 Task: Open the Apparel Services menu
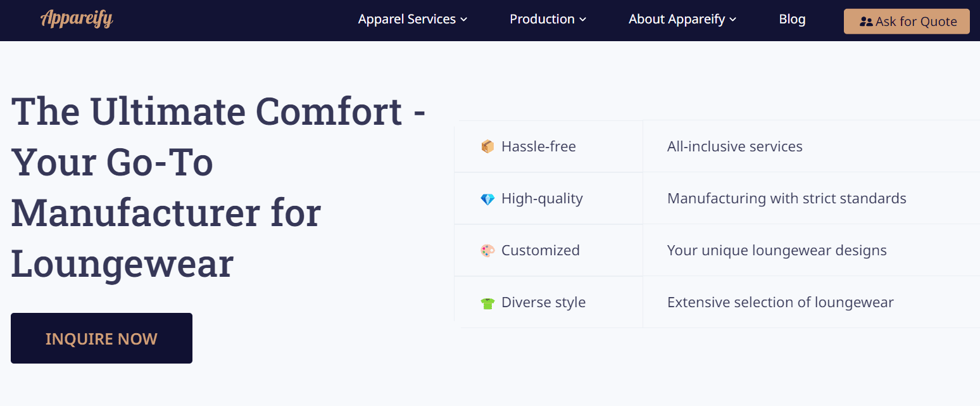[407, 19]
